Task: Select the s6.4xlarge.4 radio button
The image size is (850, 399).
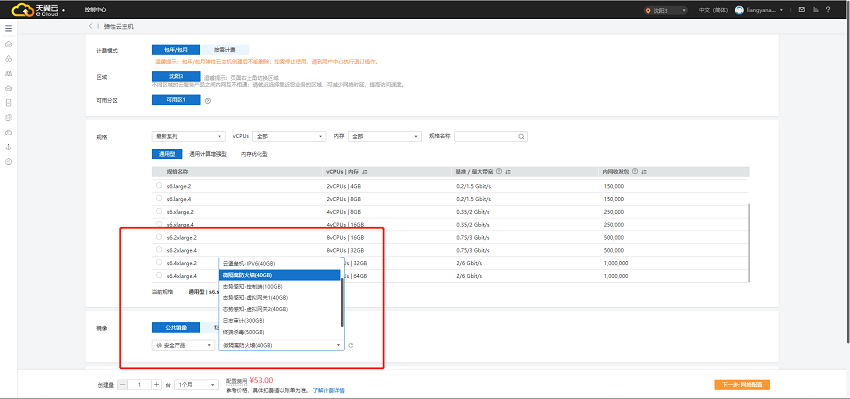Action: 159,275
